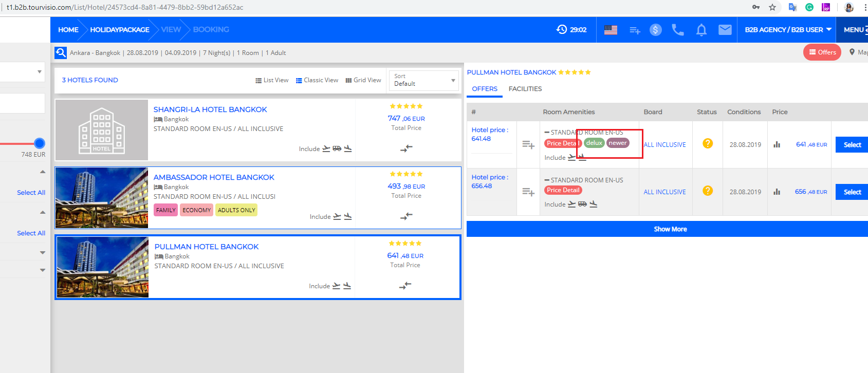The height and width of the screenshot is (373, 868).
Task: Click the blue search magnifier icon
Action: 61,53
